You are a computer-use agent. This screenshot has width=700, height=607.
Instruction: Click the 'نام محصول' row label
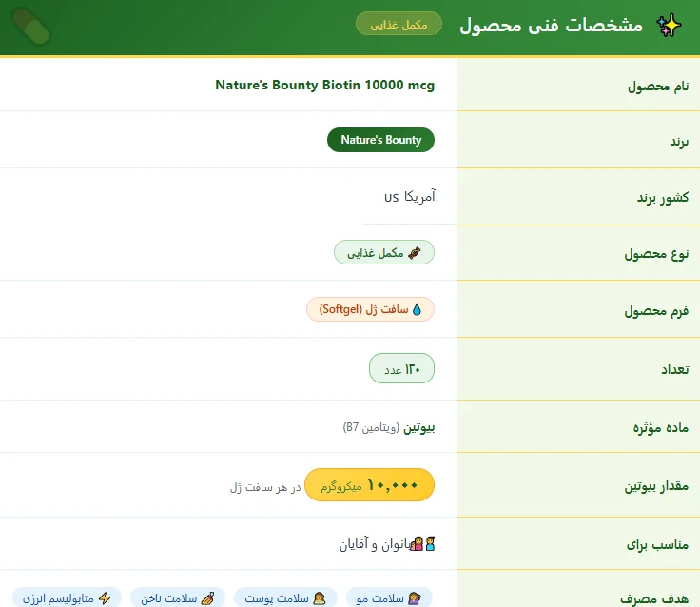(x=658, y=86)
